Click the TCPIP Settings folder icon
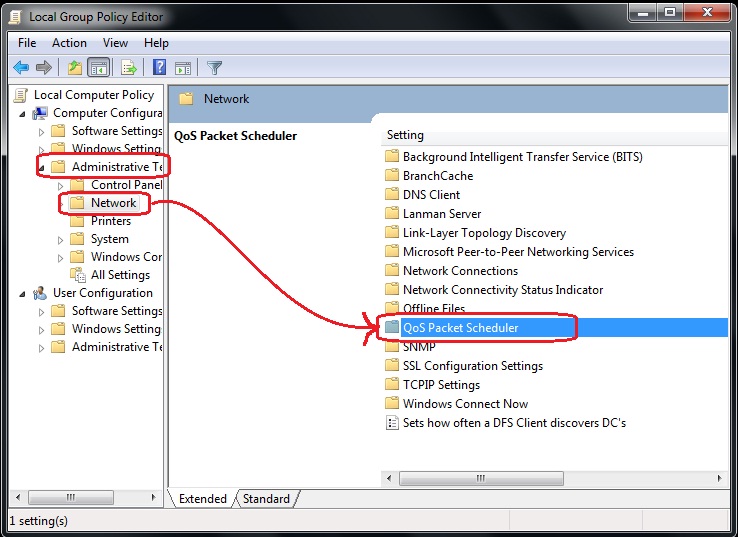The image size is (738, 537). coord(392,384)
